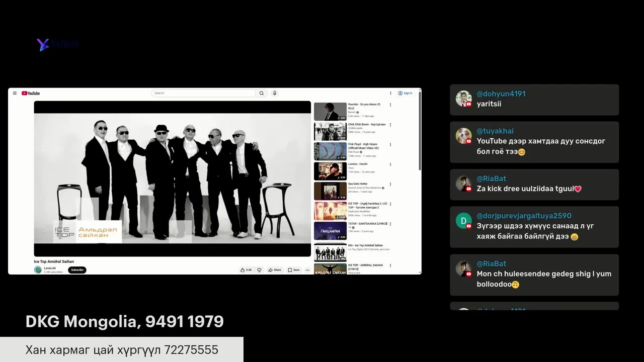Click the video title 'Ice Top Amidral Saihan'
644x362 pixels.
coord(54,261)
